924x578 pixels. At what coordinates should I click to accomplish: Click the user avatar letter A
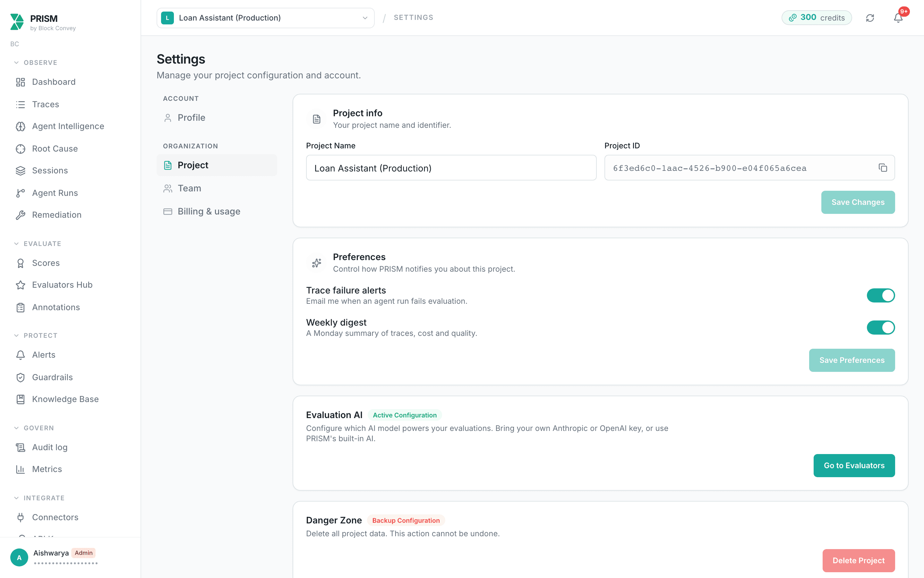click(19, 557)
